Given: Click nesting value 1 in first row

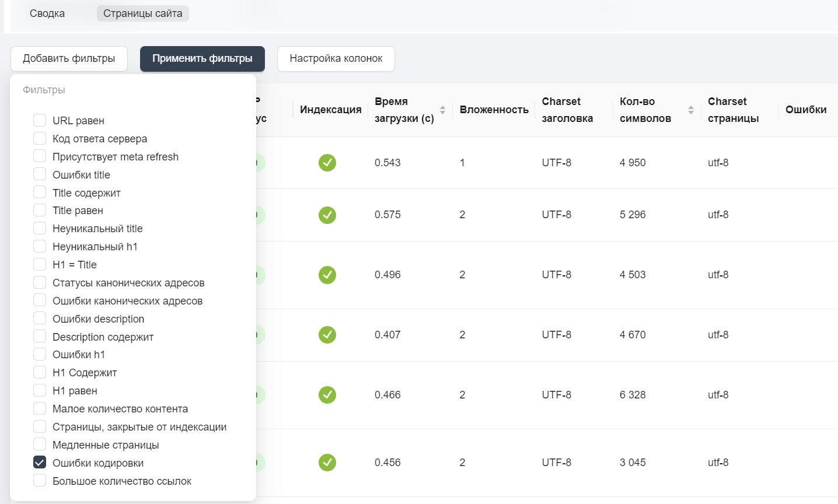Looking at the screenshot, I should click(x=462, y=163).
